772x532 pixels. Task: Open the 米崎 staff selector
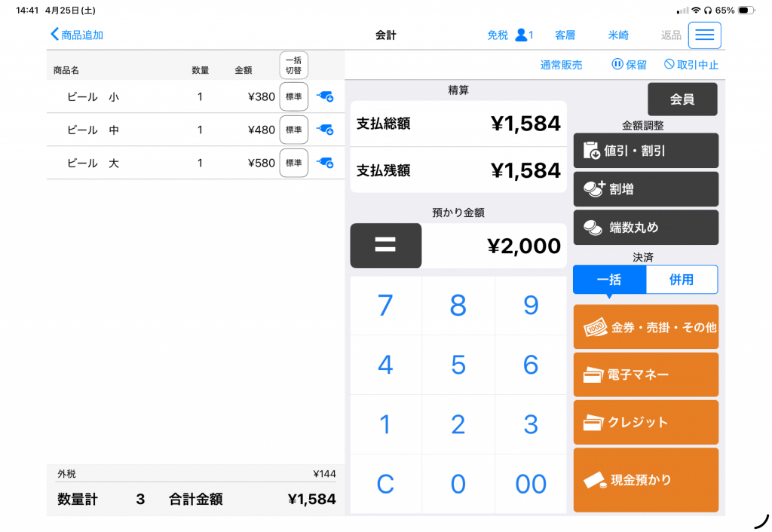click(618, 35)
